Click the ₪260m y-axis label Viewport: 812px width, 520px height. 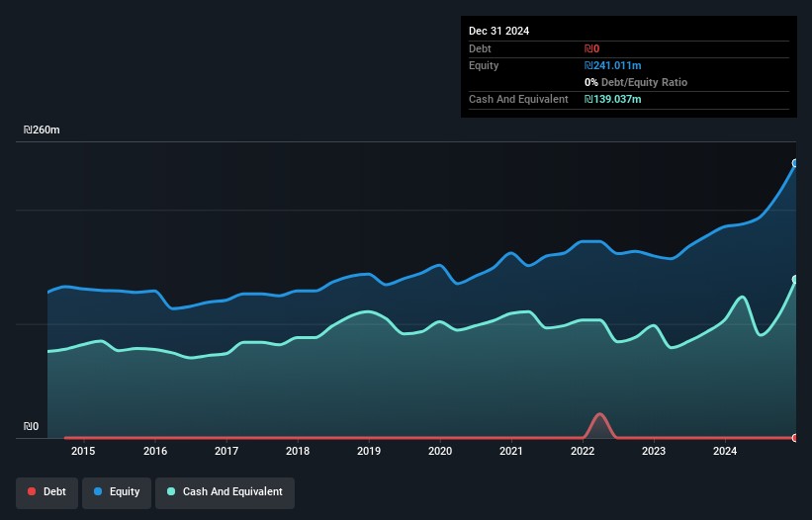tap(42, 130)
